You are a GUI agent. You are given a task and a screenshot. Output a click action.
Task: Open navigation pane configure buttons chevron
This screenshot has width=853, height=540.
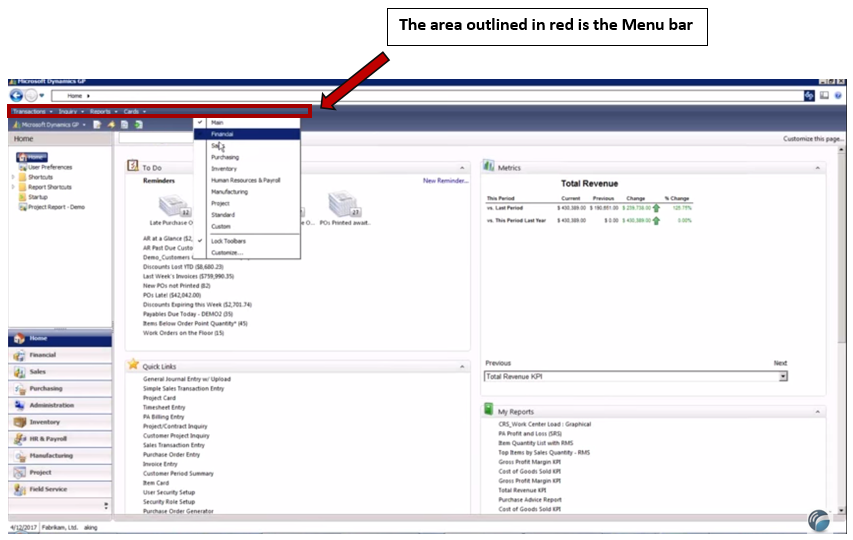coord(106,506)
